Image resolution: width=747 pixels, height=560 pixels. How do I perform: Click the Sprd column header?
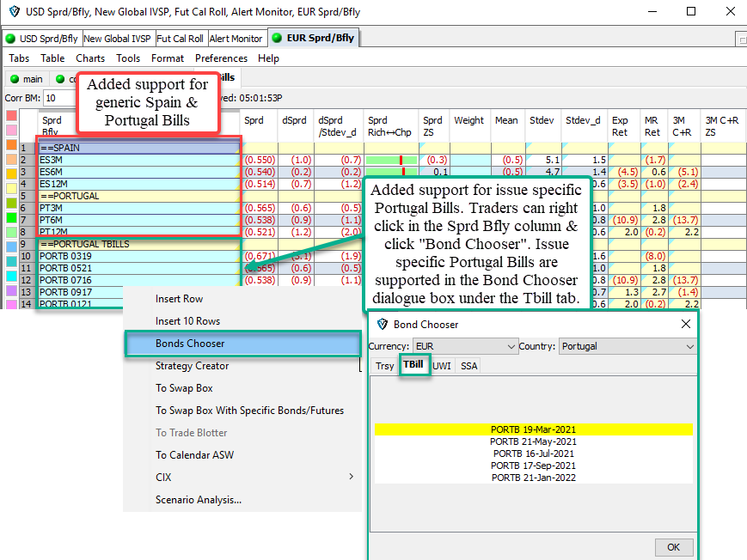259,125
